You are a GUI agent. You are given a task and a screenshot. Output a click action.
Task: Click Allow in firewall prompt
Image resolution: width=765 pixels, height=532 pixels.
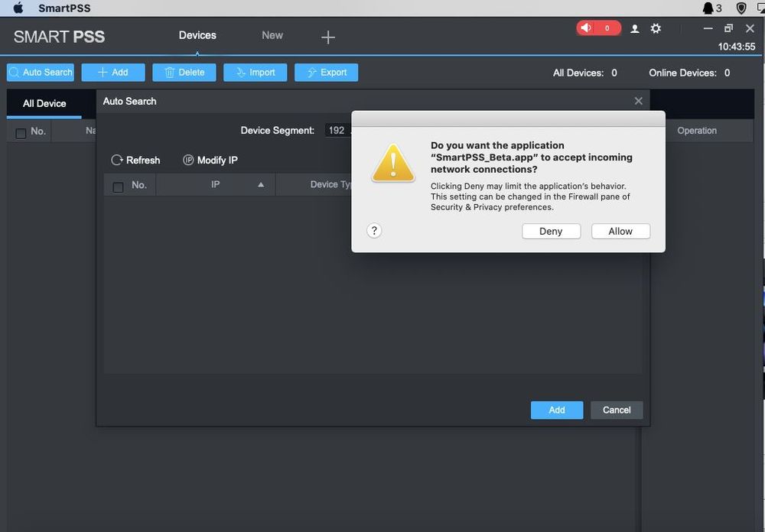tap(620, 231)
